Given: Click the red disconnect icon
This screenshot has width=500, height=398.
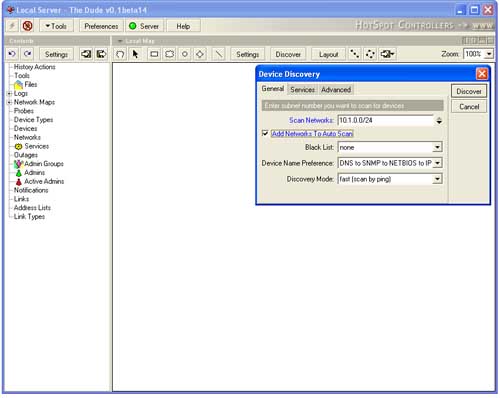Looking at the screenshot, I should (x=27, y=26).
